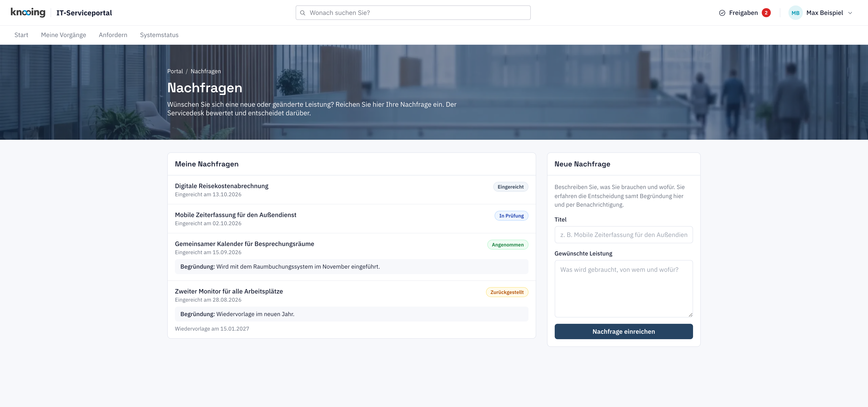This screenshot has width=868, height=407.
Task: Click the Freigaben checkmark icon
Action: pyautogui.click(x=722, y=13)
